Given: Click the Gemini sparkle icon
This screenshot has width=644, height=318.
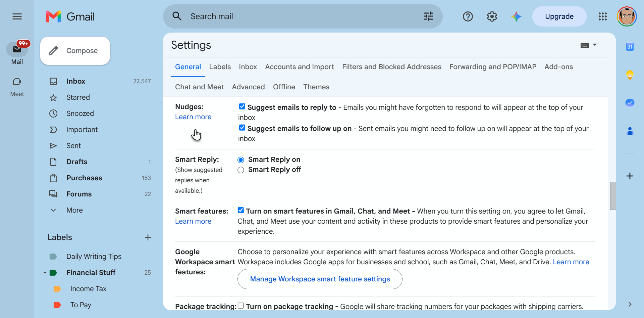Looking at the screenshot, I should coord(516,16).
